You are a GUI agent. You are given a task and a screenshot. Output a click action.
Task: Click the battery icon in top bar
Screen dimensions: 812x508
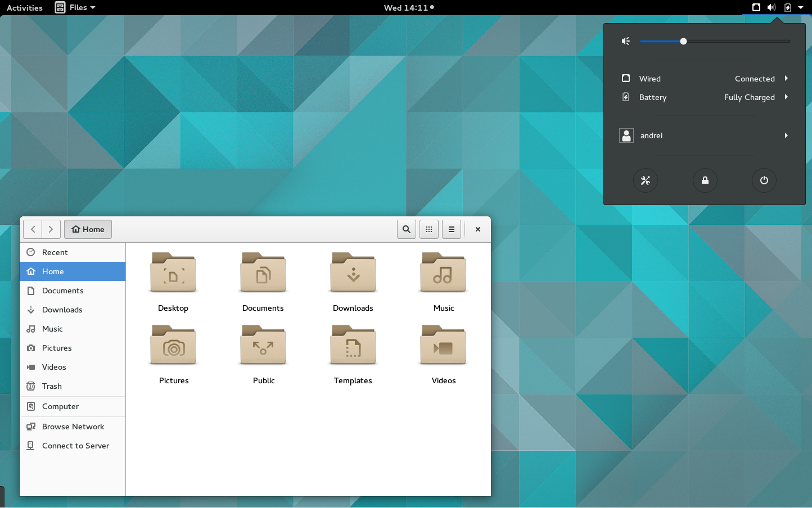click(x=788, y=8)
